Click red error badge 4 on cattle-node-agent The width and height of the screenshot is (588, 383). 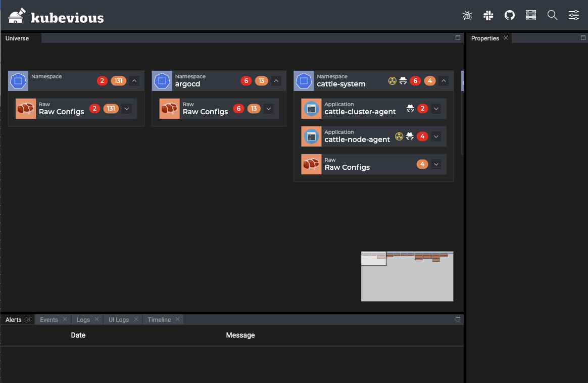click(x=422, y=136)
